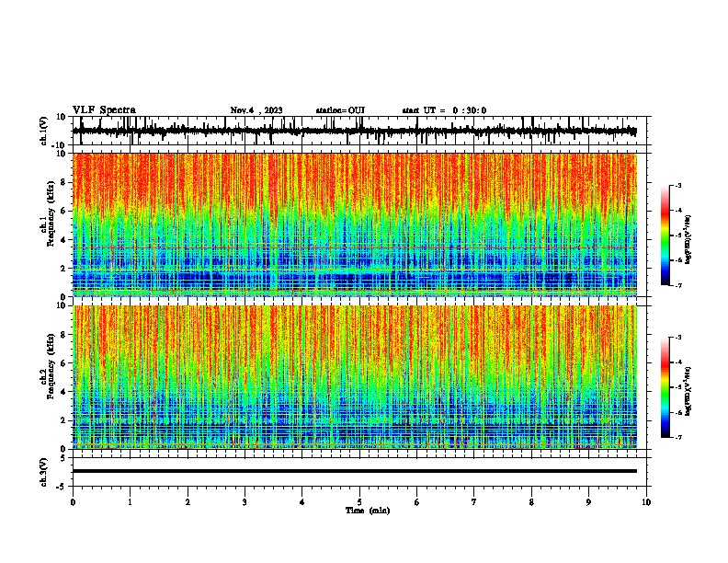
Task: Click the "station=OUI" header label
Action: [x=340, y=110]
